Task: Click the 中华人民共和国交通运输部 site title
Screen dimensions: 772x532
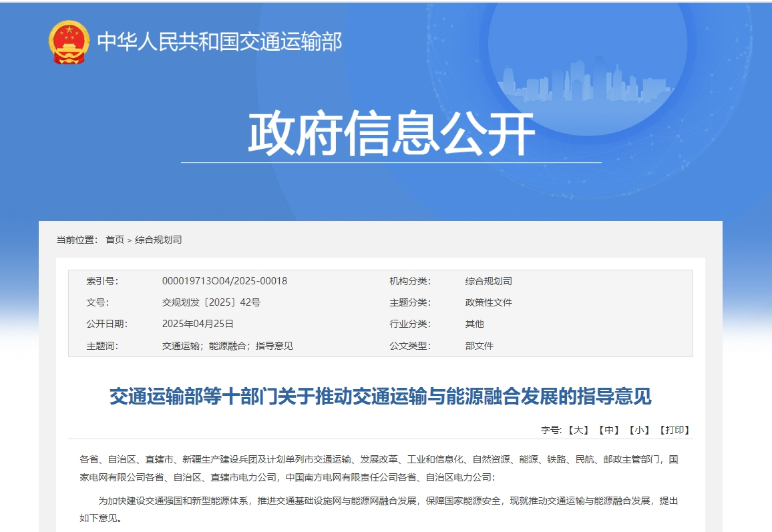Action: tap(220, 42)
